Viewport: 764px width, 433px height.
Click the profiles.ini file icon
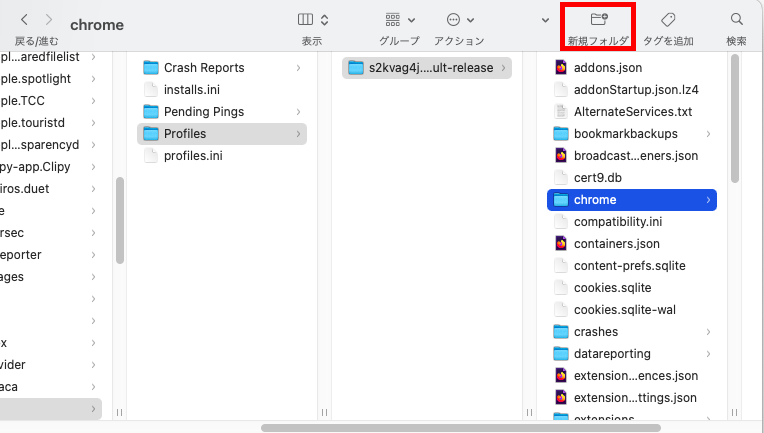(151, 155)
